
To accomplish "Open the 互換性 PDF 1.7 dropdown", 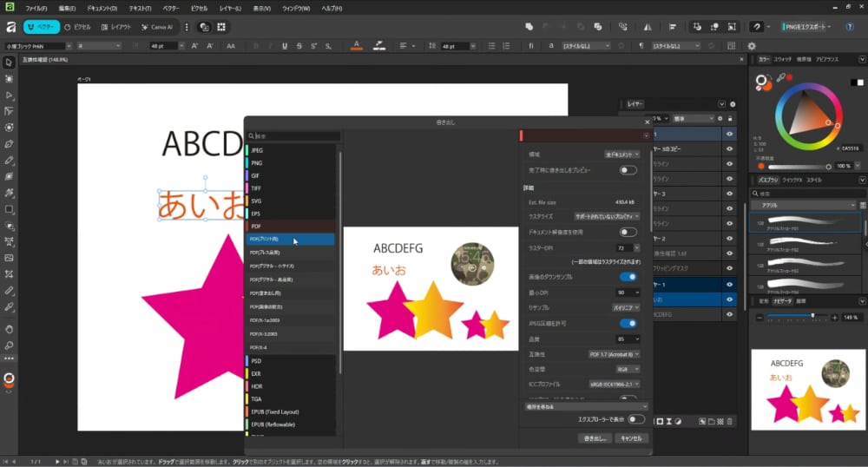I will tap(615, 354).
